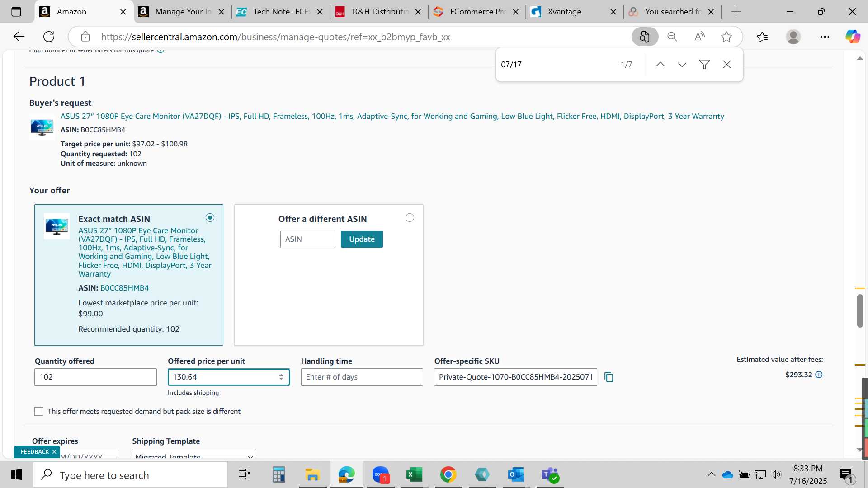Open Settings and more ellipsis menu
868x488 pixels.
(x=825, y=37)
